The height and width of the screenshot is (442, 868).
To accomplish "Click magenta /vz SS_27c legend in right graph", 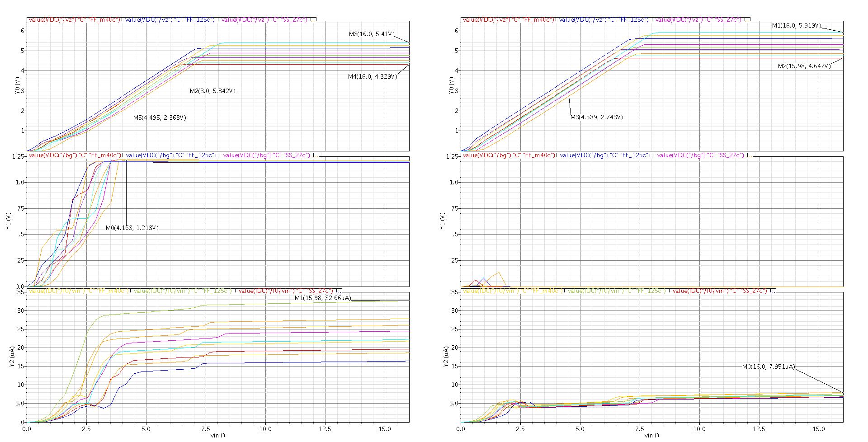I will pyautogui.click(x=698, y=19).
